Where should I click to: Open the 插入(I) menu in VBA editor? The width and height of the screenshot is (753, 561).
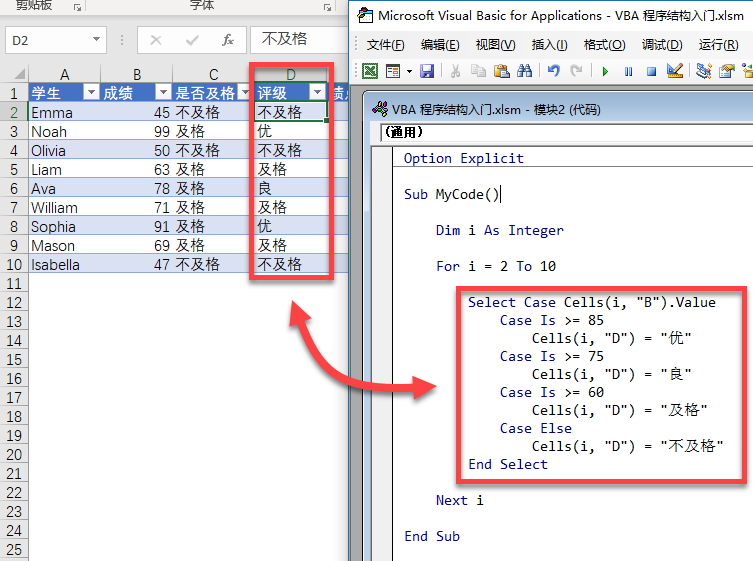[549, 45]
